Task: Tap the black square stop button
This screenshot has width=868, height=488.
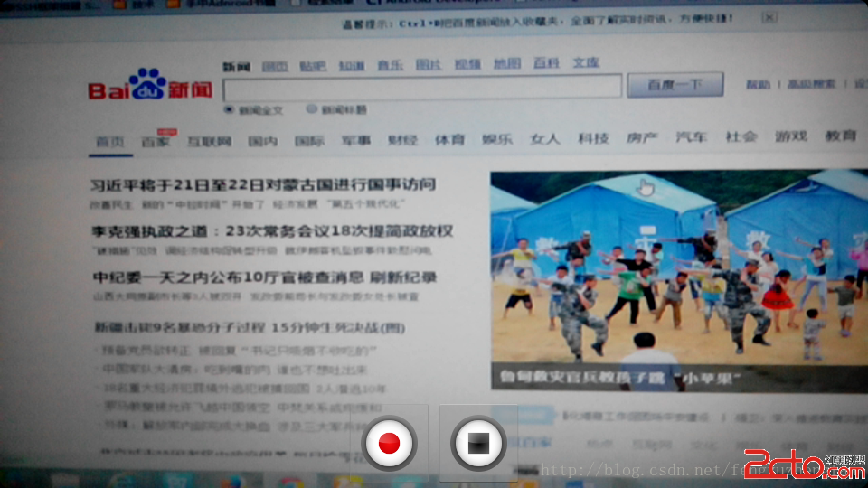Action: (478, 443)
